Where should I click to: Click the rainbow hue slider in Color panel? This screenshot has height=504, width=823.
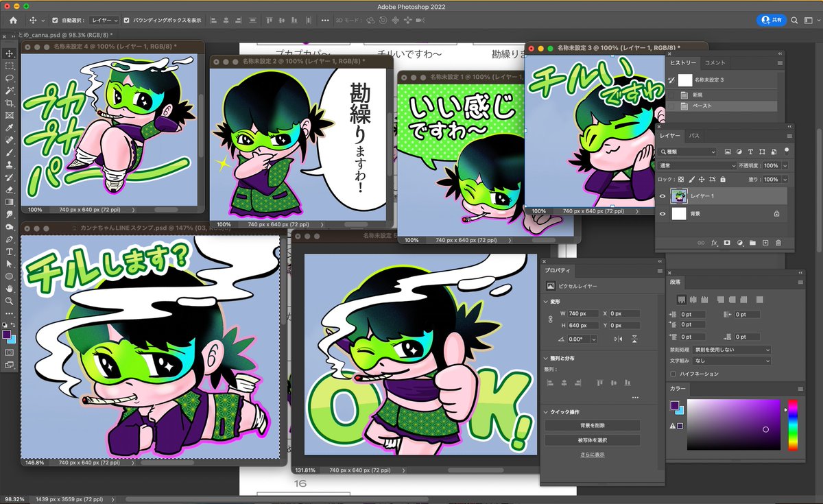point(792,424)
